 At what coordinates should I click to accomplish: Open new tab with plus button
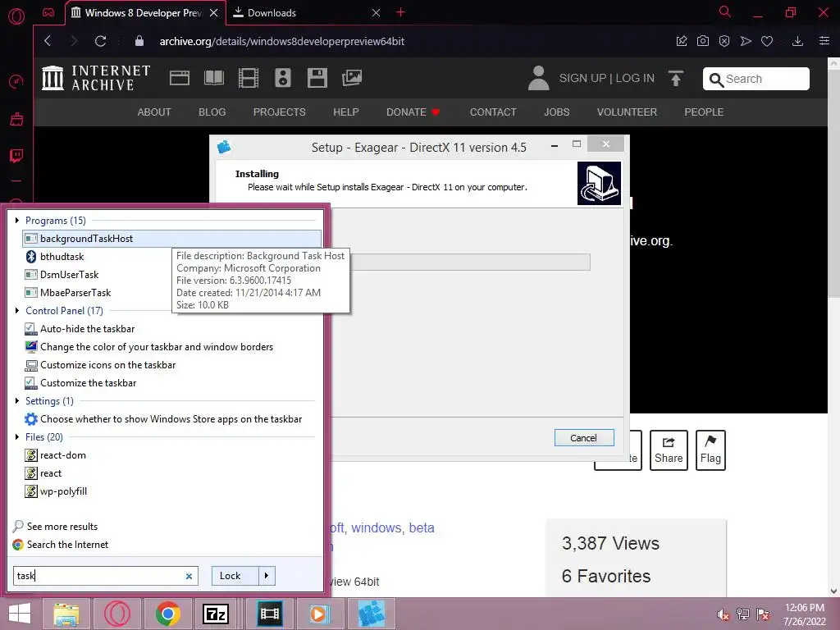tap(400, 12)
